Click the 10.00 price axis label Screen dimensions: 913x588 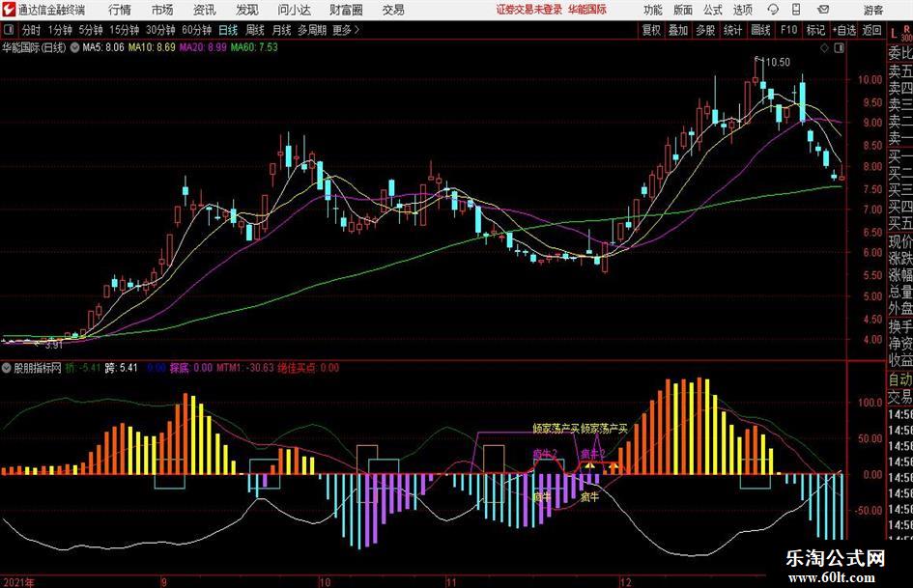pos(870,80)
